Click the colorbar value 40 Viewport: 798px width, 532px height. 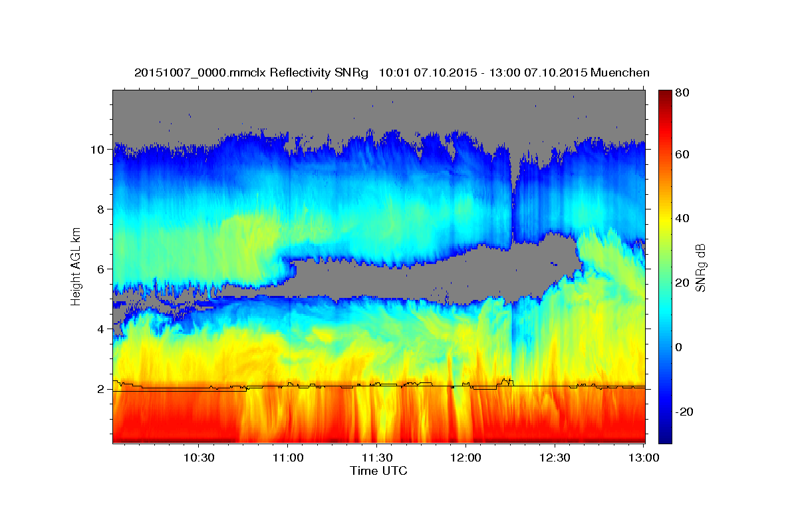coord(684,218)
